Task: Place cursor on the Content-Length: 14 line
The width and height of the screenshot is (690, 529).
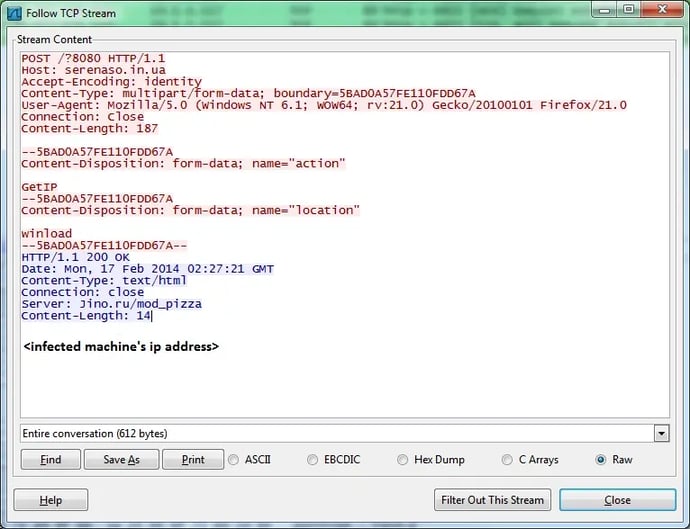Action: [85, 315]
